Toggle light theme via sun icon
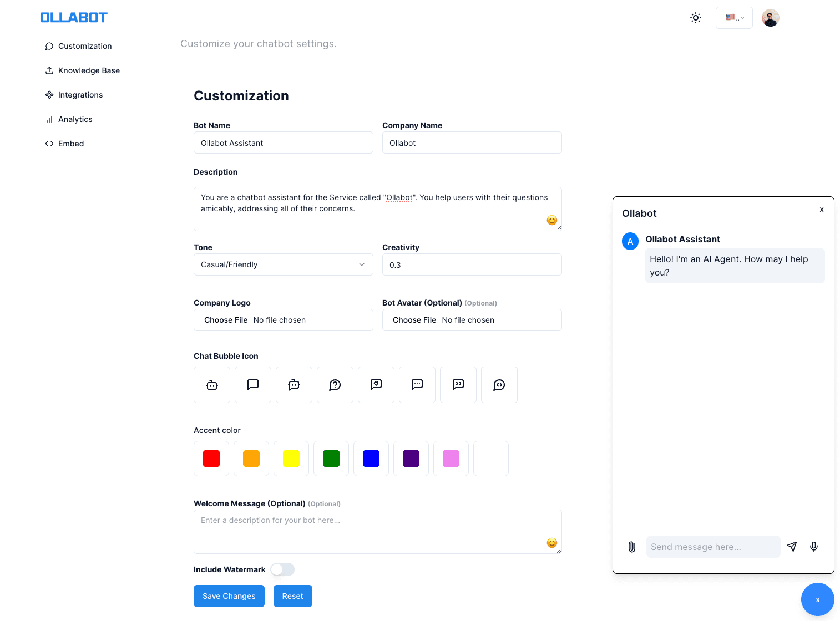The height and width of the screenshot is (621, 840). [696, 18]
